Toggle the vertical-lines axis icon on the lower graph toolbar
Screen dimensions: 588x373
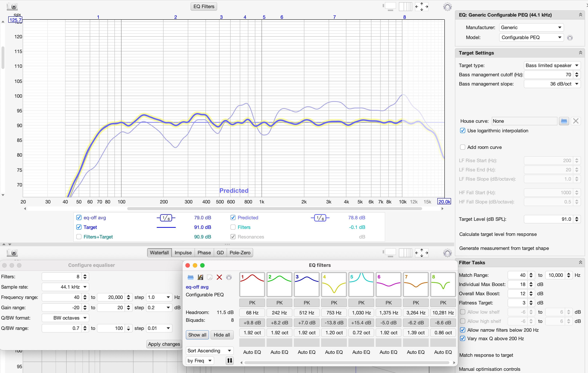(405, 253)
